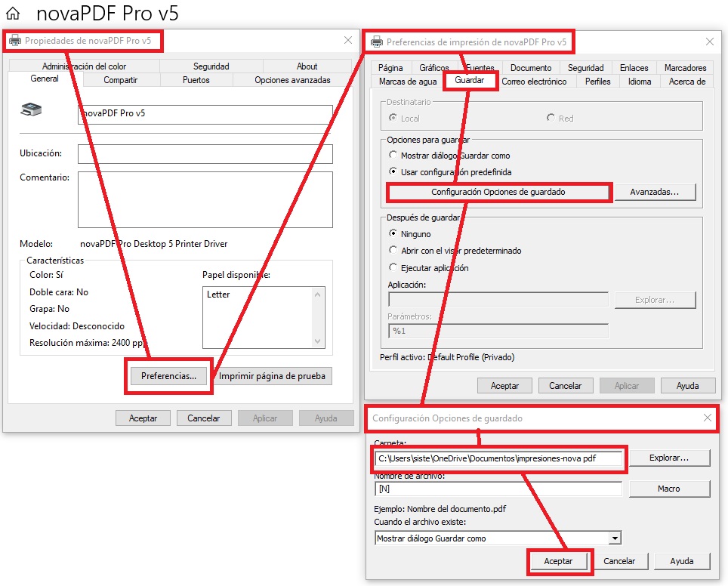Click the Avanzadas... button
Image resolution: width=728 pixels, height=586 pixels.
point(655,192)
